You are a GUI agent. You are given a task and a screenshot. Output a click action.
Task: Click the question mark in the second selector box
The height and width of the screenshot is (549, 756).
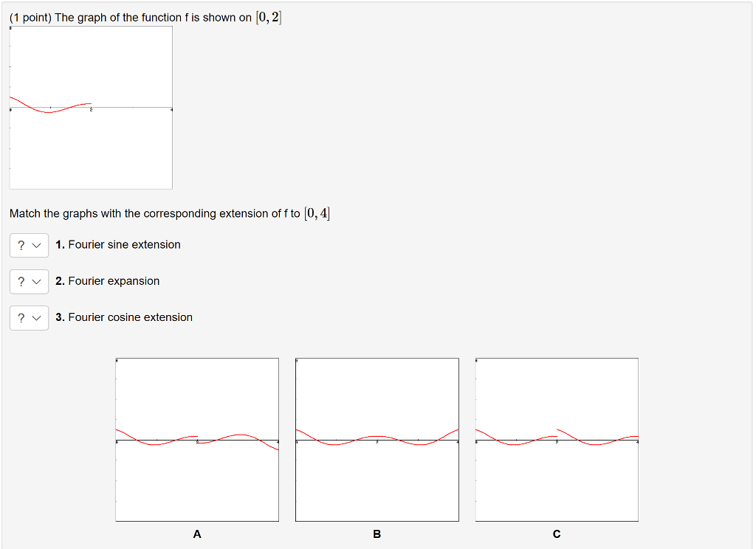[21, 281]
